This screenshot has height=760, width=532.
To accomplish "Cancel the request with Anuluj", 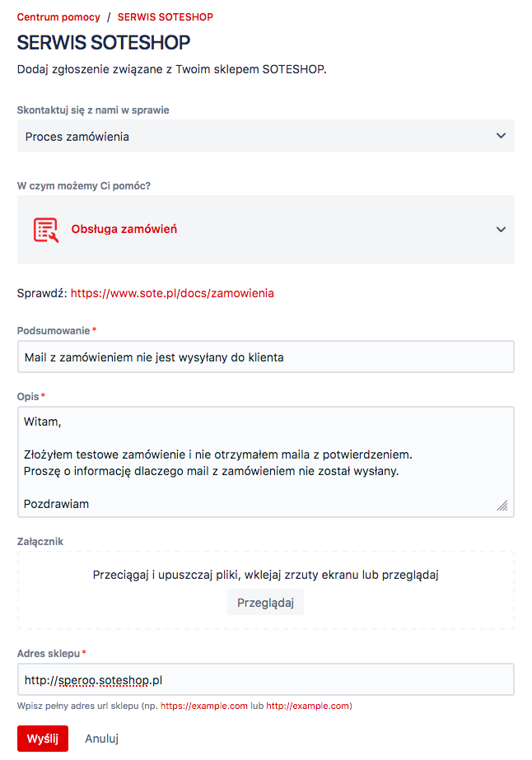I will pyautogui.click(x=102, y=739).
